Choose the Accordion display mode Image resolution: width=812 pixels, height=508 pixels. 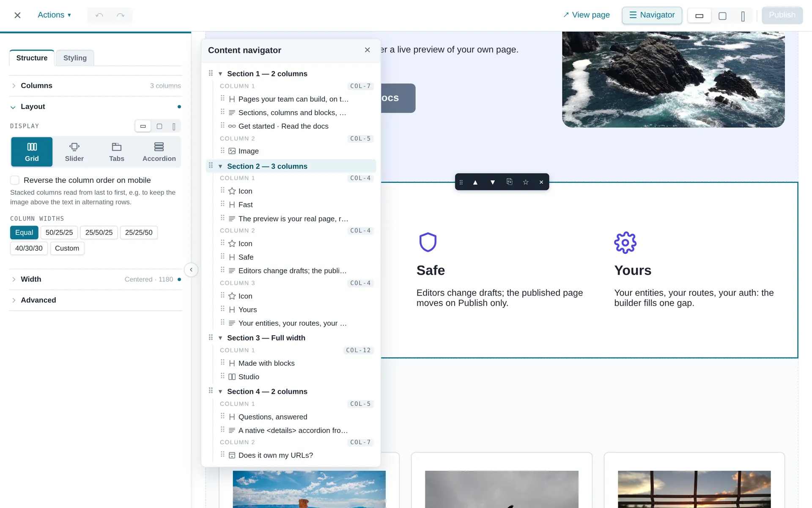pyautogui.click(x=159, y=152)
